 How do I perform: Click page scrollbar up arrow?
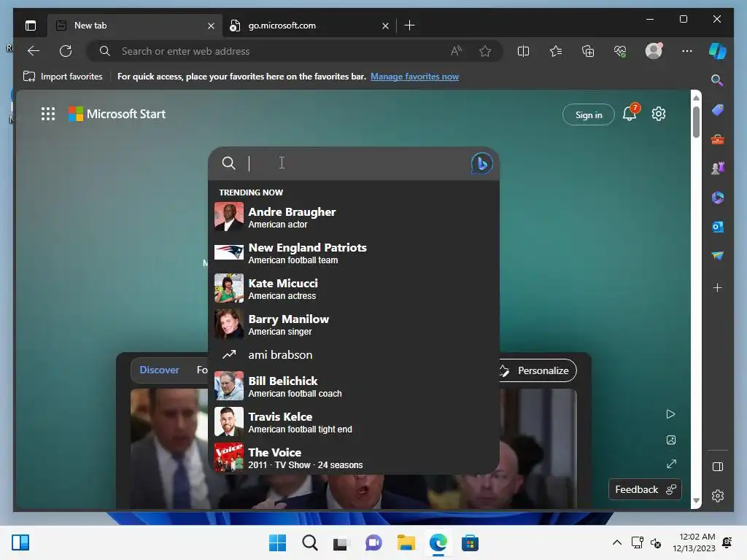[x=696, y=98]
